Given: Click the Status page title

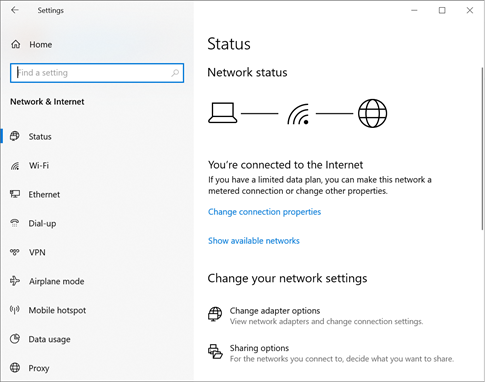Looking at the screenshot, I should coord(229,44).
